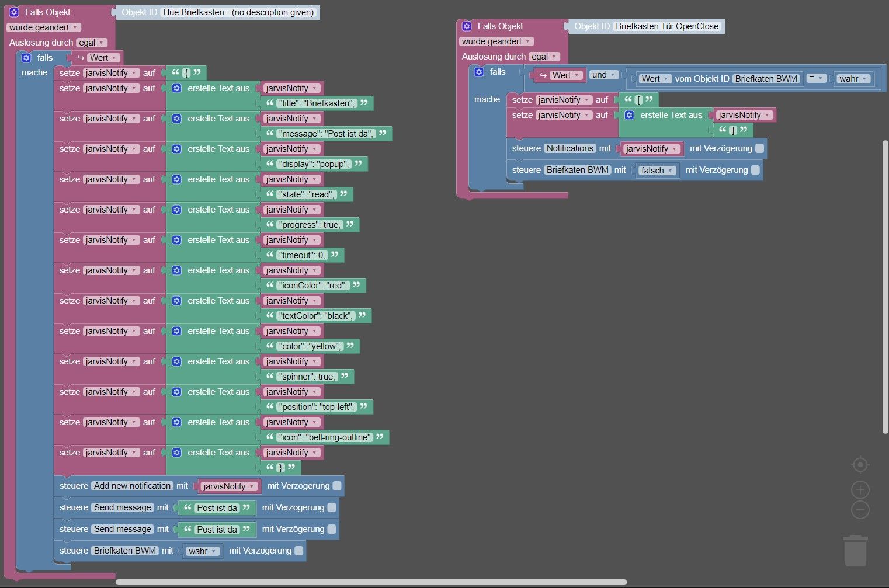This screenshot has width=889, height=588.
Task: Open right 'wurde geändert' dropdown
Action: pos(496,41)
